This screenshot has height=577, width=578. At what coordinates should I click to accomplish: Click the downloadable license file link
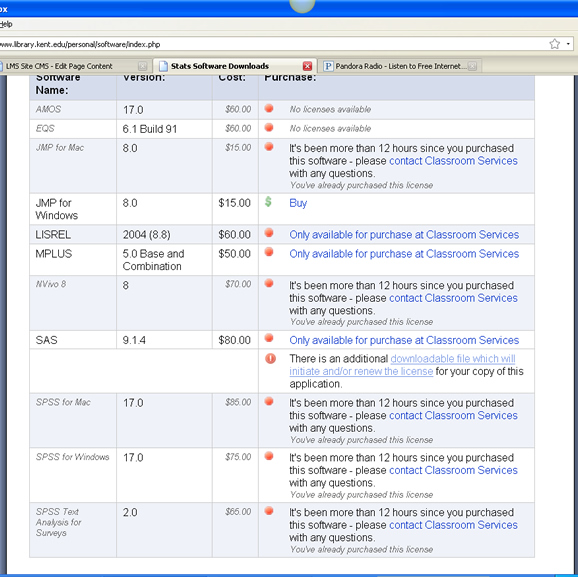point(402,365)
